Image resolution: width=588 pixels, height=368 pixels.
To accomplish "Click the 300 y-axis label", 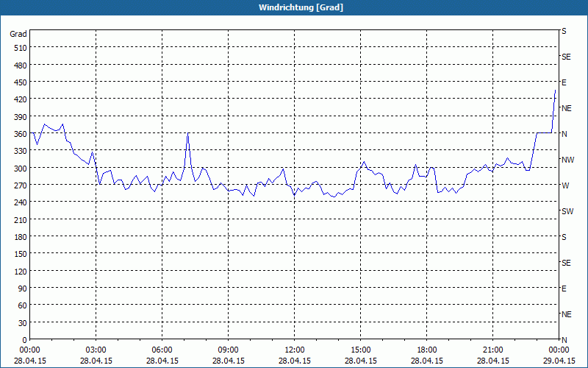I will point(21,169).
